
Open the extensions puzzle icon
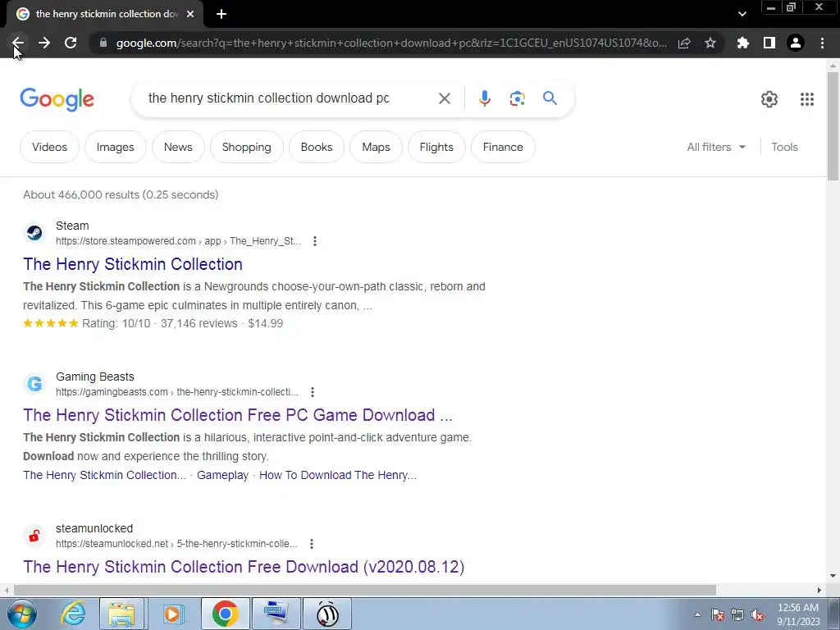click(x=742, y=43)
